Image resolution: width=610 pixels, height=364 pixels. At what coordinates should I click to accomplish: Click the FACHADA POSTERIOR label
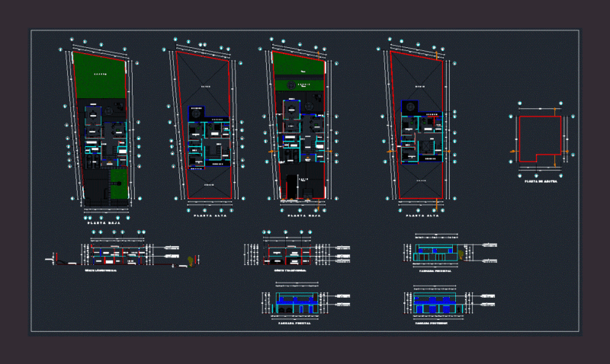click(431, 323)
